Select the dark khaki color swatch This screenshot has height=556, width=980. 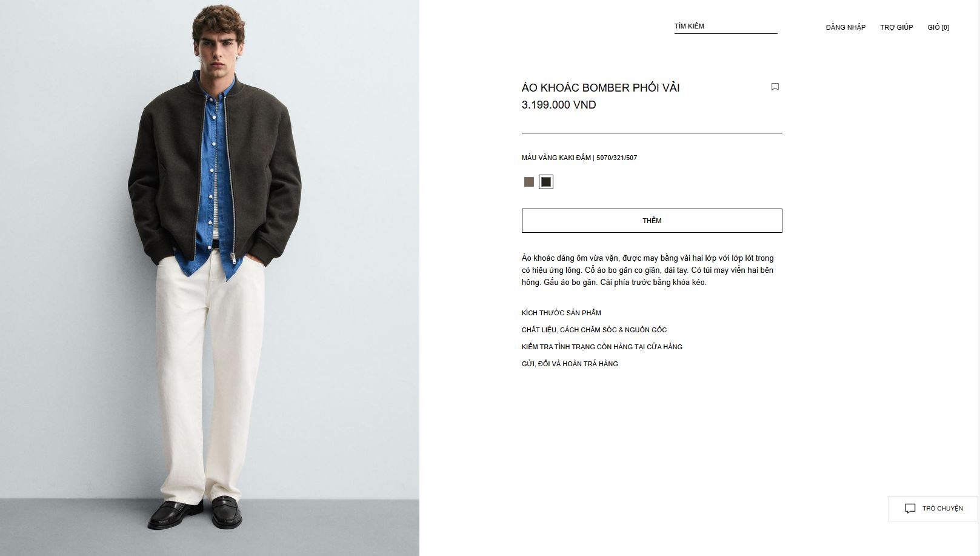(x=546, y=182)
